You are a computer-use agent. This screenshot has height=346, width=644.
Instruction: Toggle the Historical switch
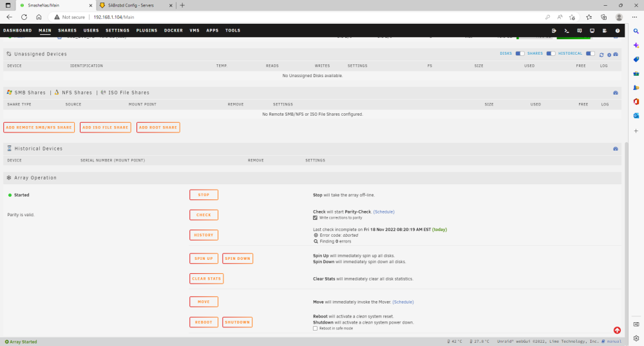tap(590, 54)
